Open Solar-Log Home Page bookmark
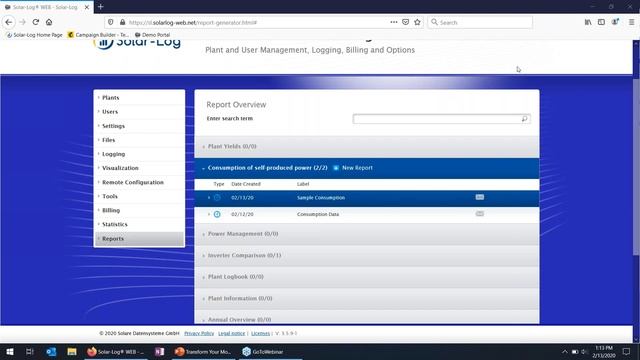The height and width of the screenshot is (360, 640). (x=34, y=35)
